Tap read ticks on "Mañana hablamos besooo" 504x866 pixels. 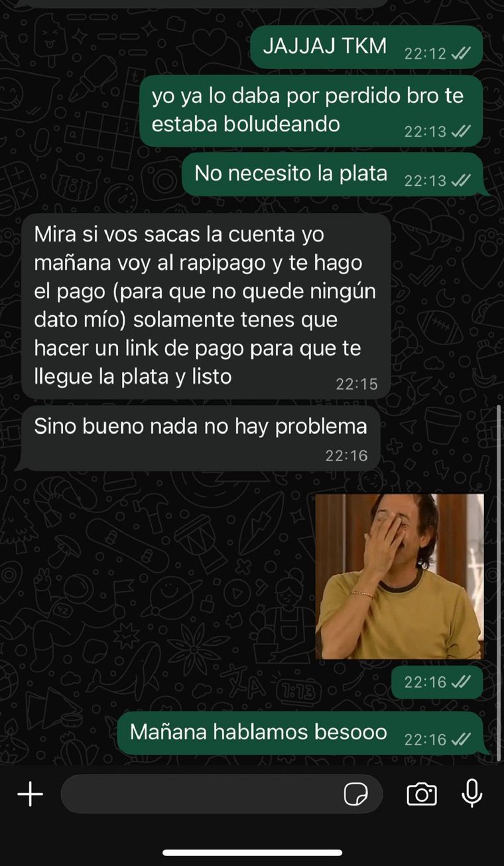pyautogui.click(x=461, y=739)
